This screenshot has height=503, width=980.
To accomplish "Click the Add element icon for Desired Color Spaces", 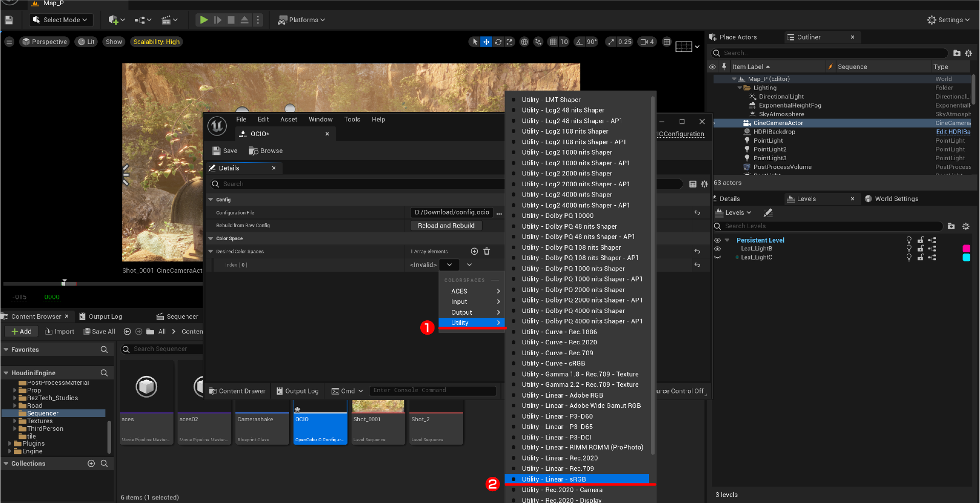I will pos(474,251).
